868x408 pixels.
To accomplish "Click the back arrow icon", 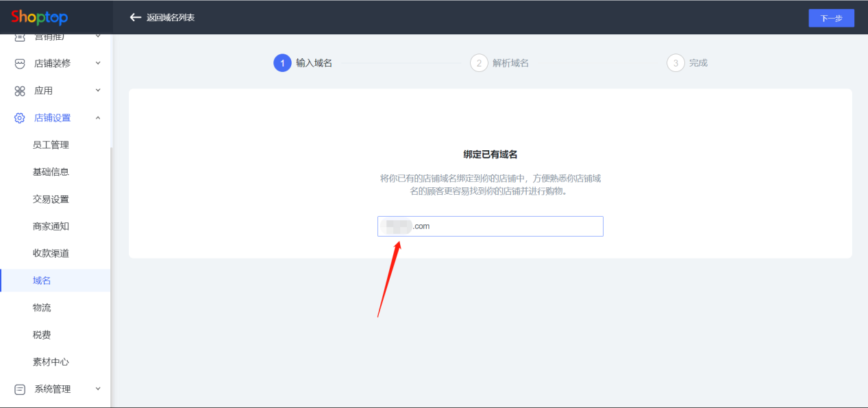I will (x=135, y=17).
